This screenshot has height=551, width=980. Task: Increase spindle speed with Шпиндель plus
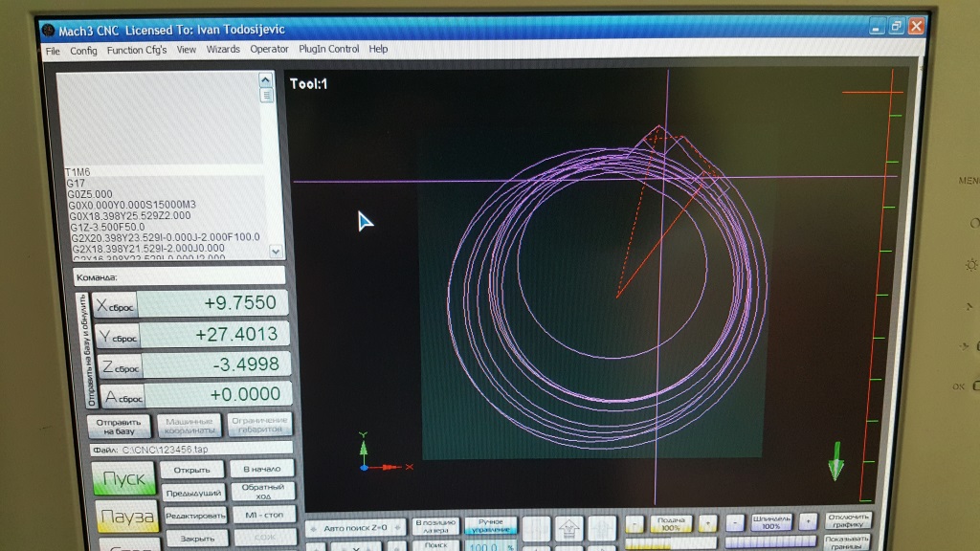pyautogui.click(x=808, y=521)
